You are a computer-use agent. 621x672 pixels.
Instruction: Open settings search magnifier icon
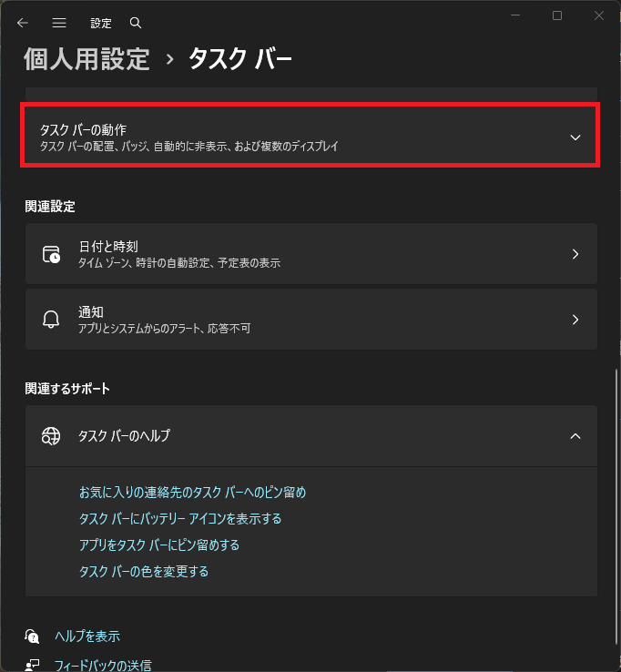point(136,23)
